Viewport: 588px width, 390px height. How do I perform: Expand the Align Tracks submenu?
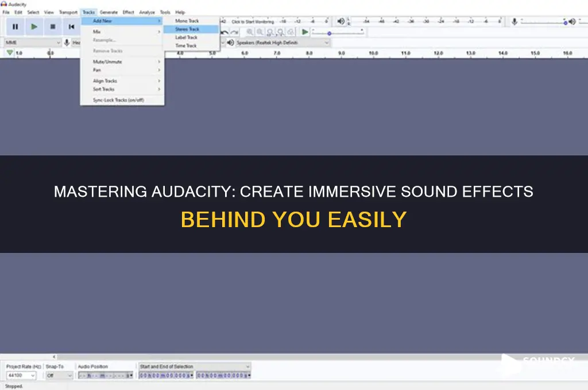tap(122, 81)
